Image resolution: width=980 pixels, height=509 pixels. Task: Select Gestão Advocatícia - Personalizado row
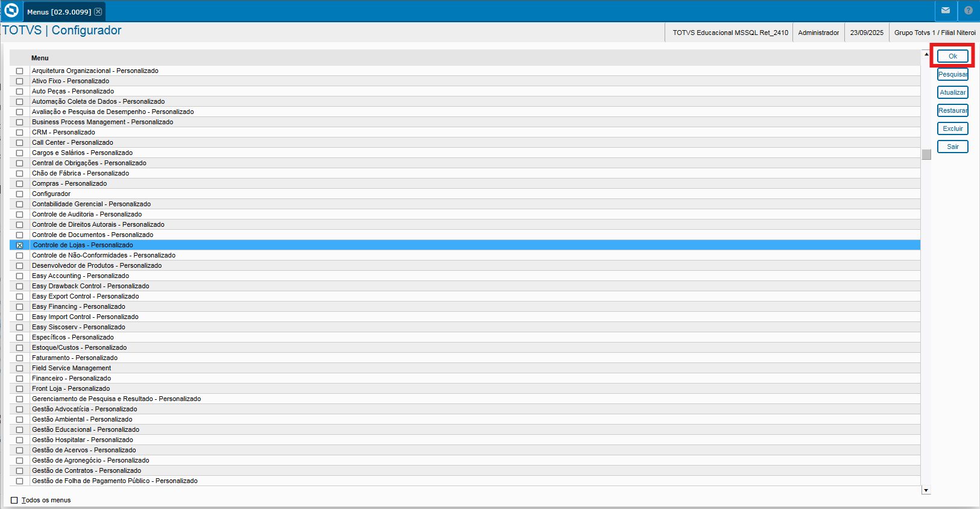click(465, 409)
